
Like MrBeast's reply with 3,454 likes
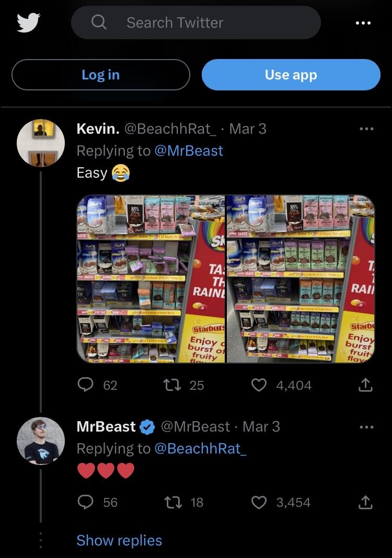[x=259, y=502]
